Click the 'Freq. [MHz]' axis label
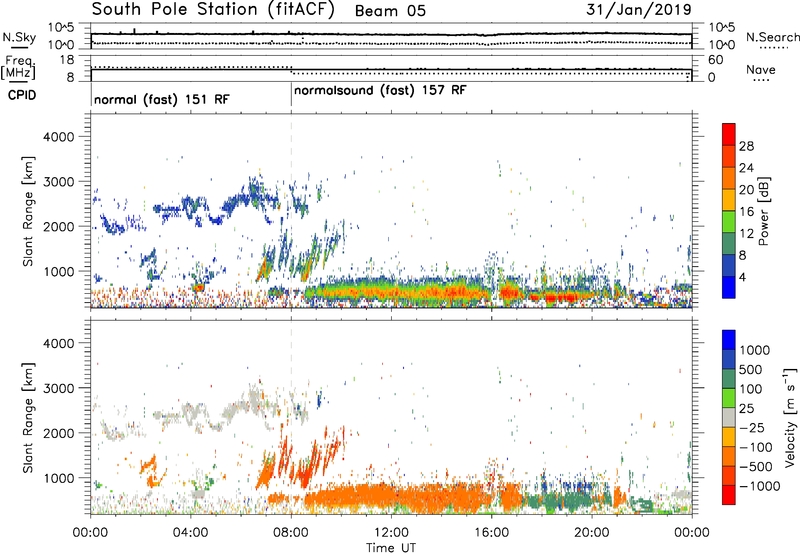Viewport: 800px width, 554px height. click(19, 67)
